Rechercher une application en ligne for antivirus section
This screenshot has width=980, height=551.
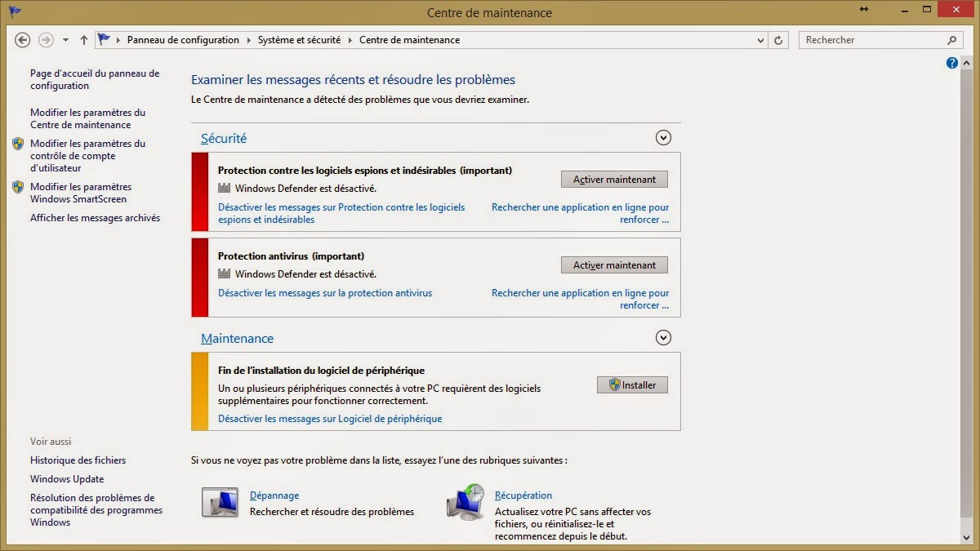click(x=580, y=299)
